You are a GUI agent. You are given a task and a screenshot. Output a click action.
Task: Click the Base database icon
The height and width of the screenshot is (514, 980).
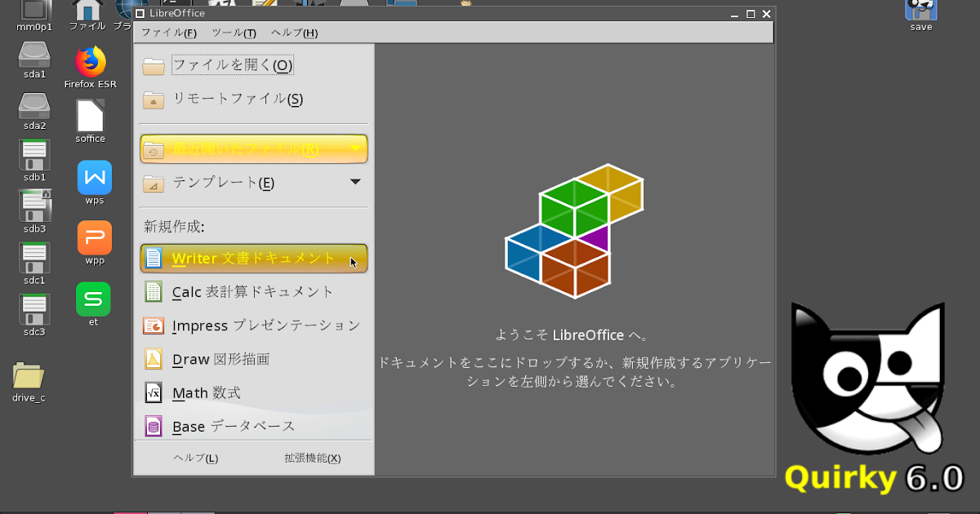pos(153,426)
